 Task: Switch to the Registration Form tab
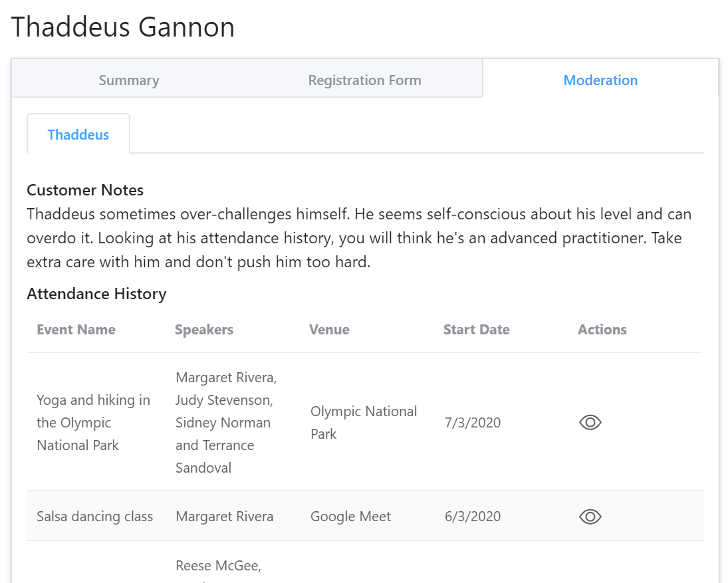click(x=364, y=80)
